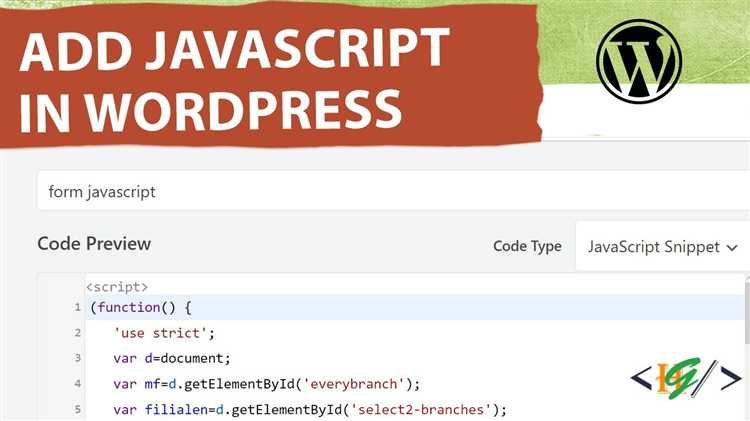Click the '<script>' tag text

coord(117,287)
